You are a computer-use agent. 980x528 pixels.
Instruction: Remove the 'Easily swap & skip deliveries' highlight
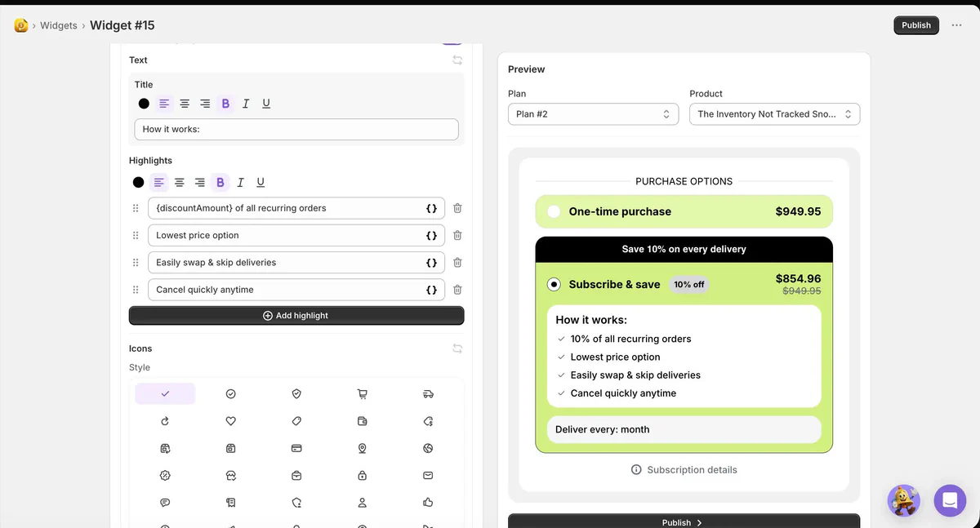click(x=457, y=263)
